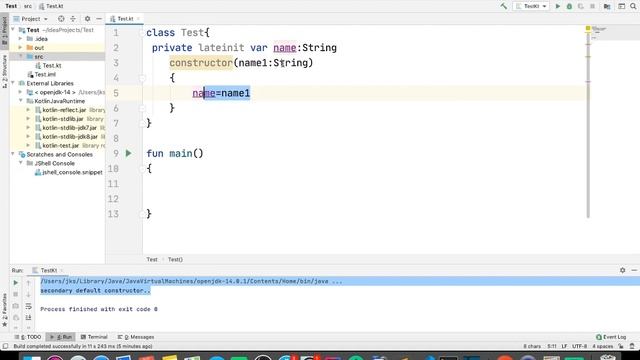Collapse KotlinJavaRuntime node
The height and width of the screenshot is (360, 640).
pyautogui.click(x=20, y=101)
